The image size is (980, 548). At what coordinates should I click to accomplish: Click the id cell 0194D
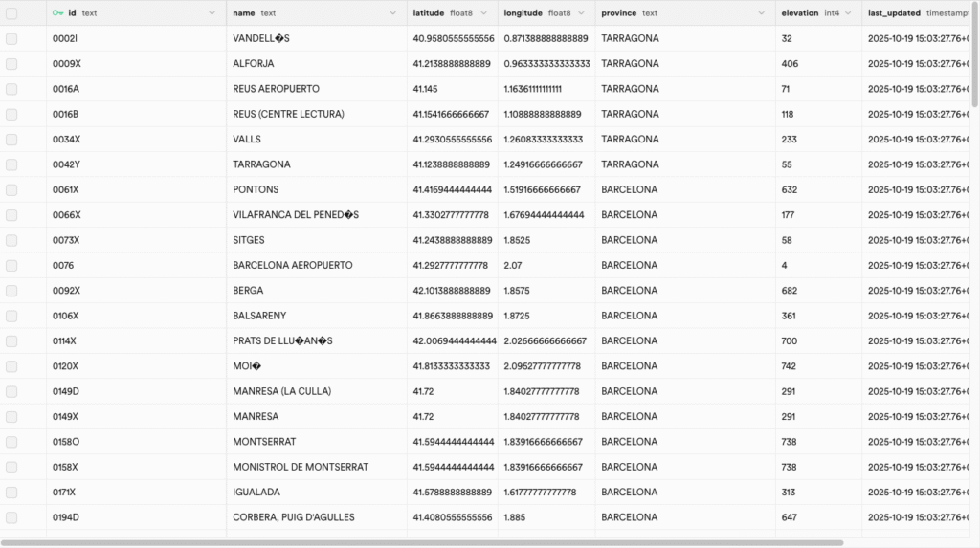pos(66,517)
